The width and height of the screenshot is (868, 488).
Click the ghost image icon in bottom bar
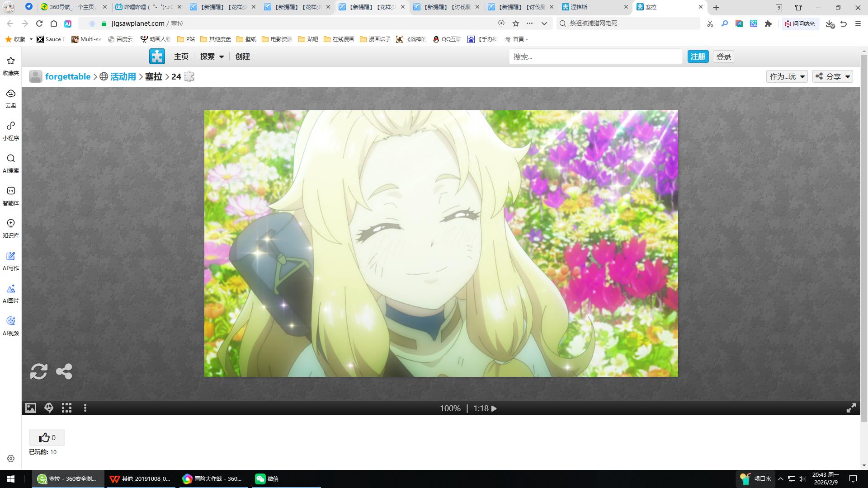point(49,408)
